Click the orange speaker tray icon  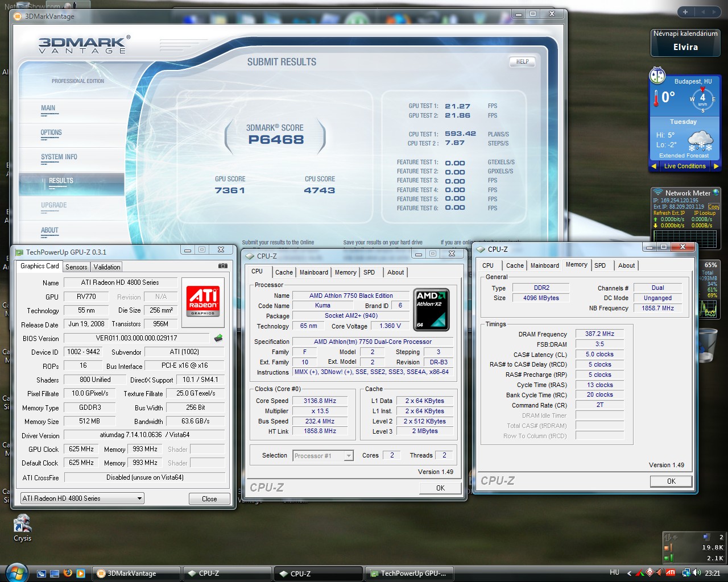pos(660,573)
